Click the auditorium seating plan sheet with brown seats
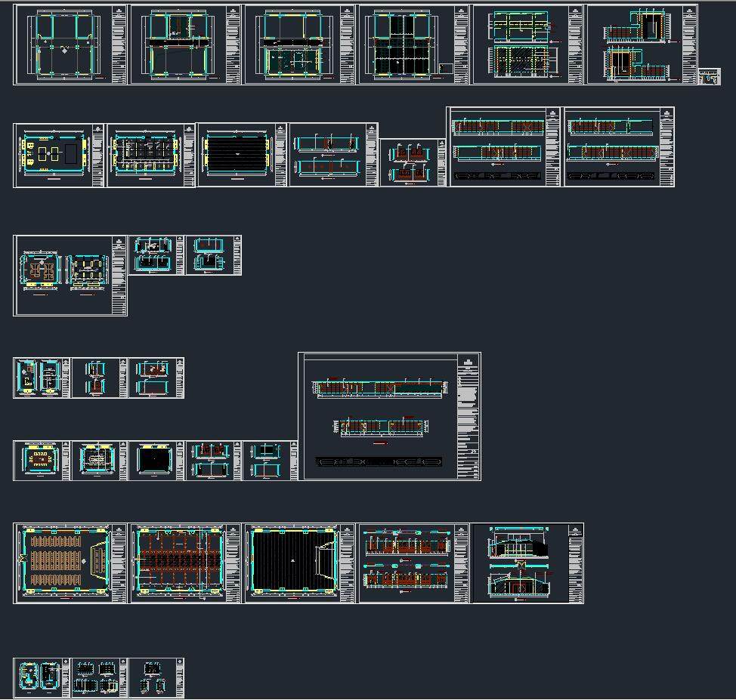 [70, 563]
